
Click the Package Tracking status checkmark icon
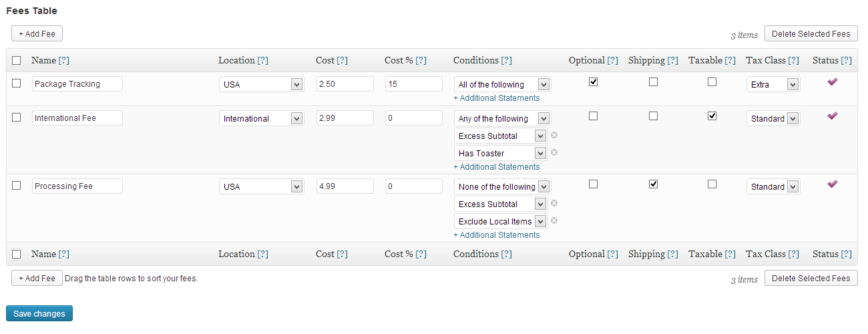point(832,81)
